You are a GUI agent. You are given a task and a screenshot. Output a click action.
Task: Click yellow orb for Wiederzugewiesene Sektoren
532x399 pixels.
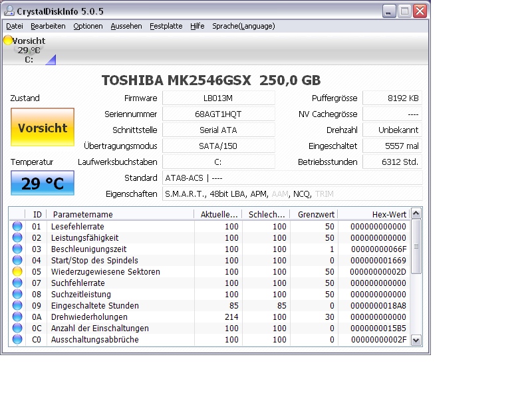pyautogui.click(x=17, y=271)
